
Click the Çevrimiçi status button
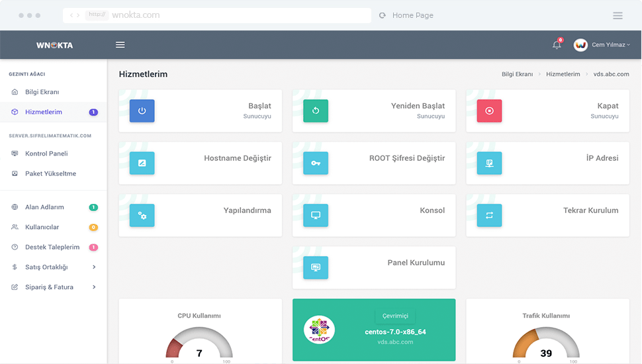pyautogui.click(x=395, y=316)
